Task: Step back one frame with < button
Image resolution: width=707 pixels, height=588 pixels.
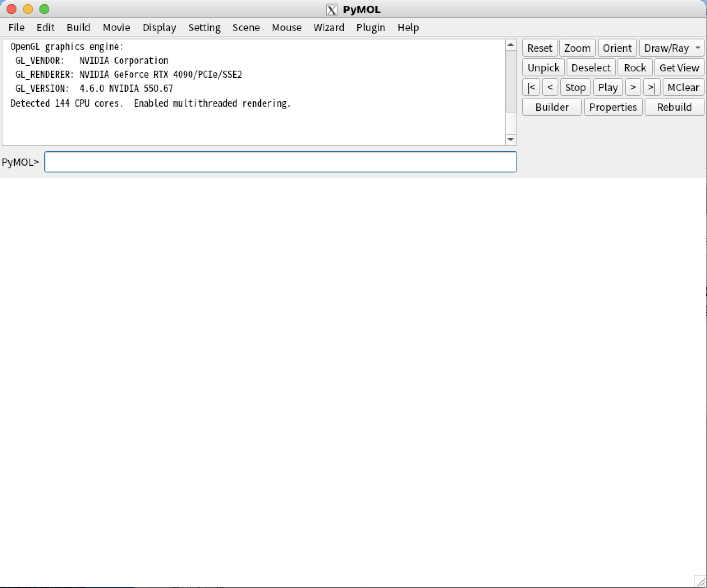Action: coord(550,87)
